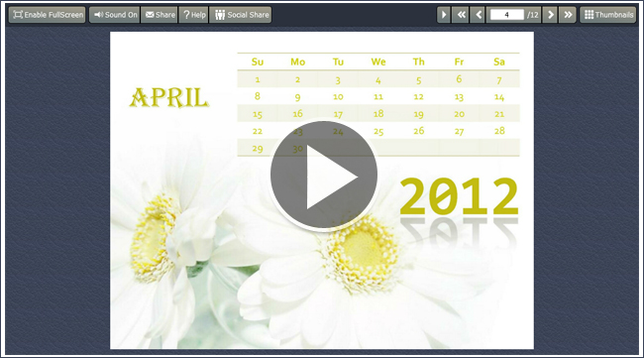This screenshot has width=644, height=358.
Task: Open Social Share options
Action: coord(241,15)
